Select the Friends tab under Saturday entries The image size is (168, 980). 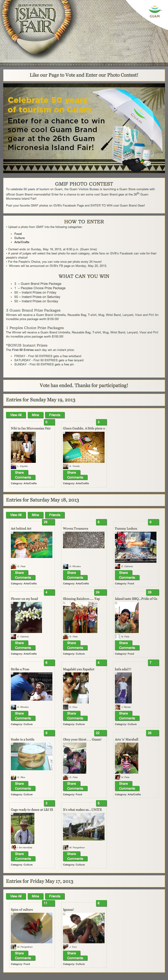coord(54,515)
